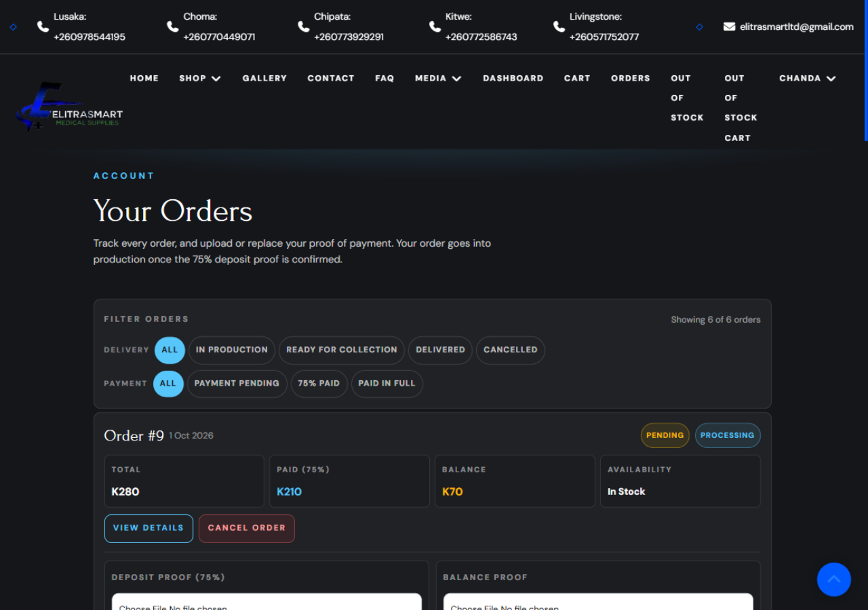Screen dimensions: 868x610
Task: Filter orders by 75% Paid
Action: (x=319, y=384)
